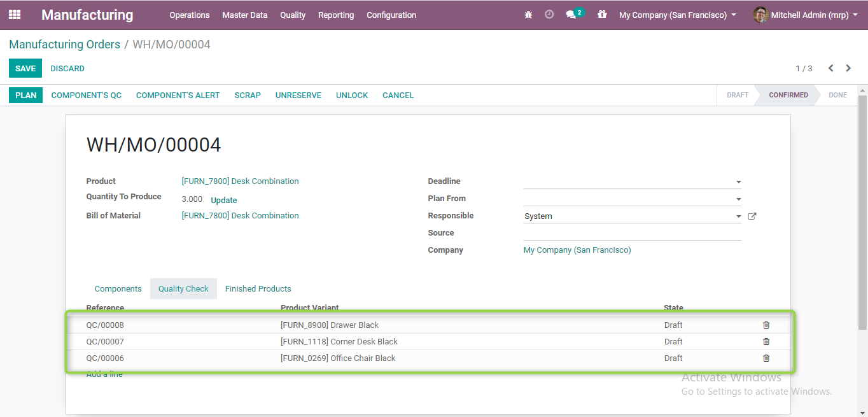Go to next record arrow

click(x=848, y=68)
